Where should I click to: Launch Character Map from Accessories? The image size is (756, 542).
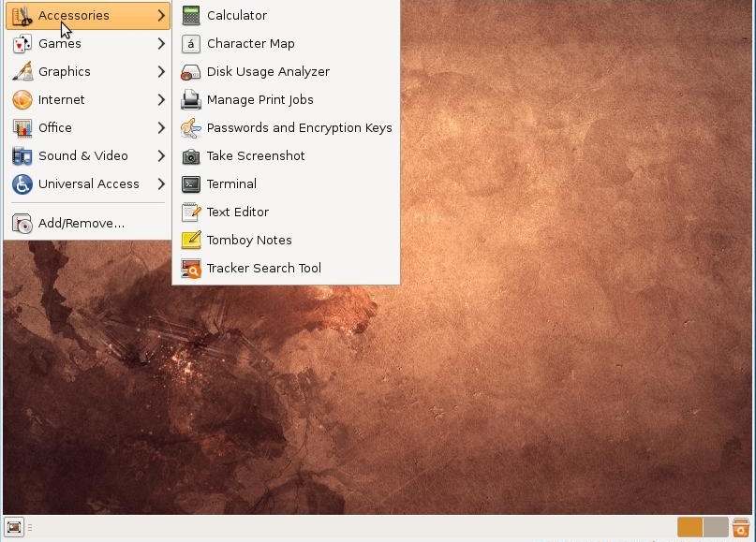click(x=286, y=44)
